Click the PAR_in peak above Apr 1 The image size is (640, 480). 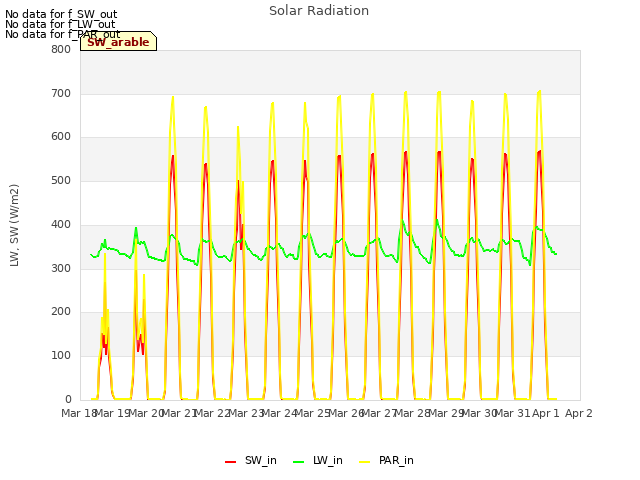coord(540,91)
